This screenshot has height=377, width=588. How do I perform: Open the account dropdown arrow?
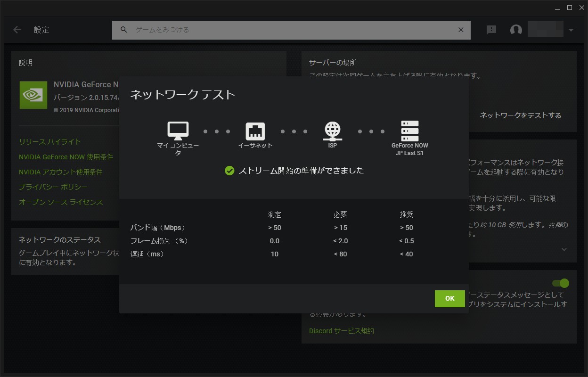click(571, 30)
